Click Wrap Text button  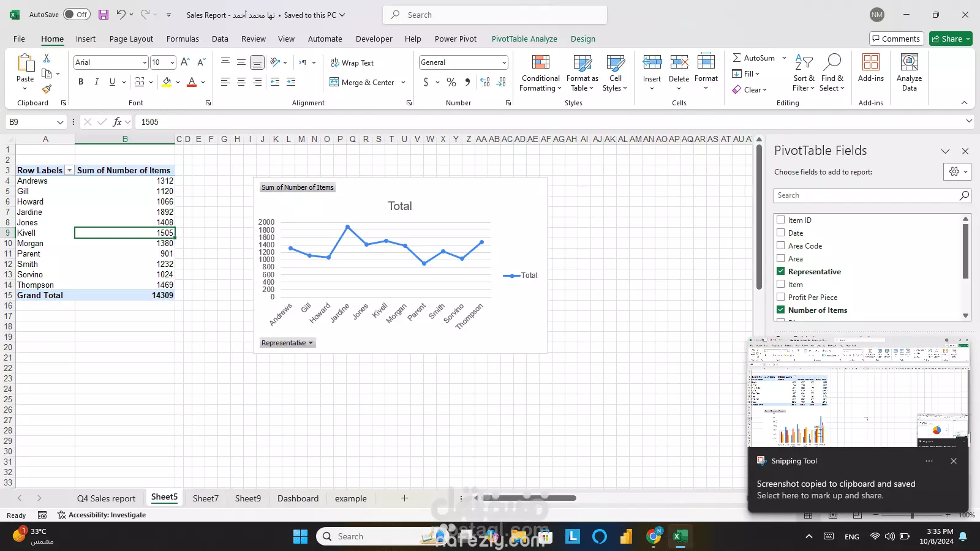pos(352,62)
